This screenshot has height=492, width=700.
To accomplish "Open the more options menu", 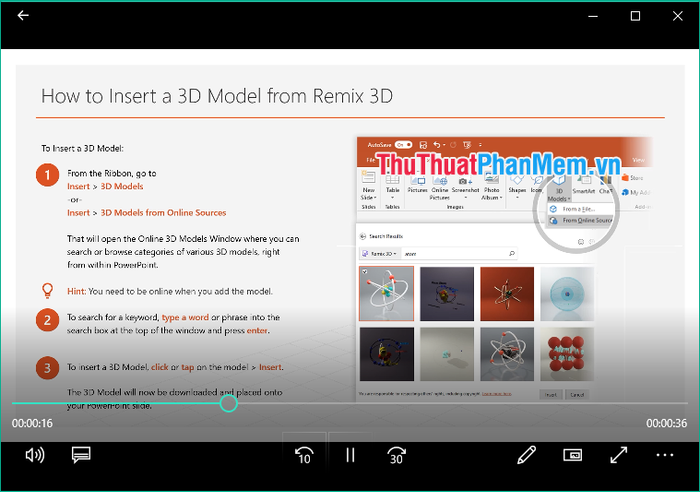I will 665,455.
